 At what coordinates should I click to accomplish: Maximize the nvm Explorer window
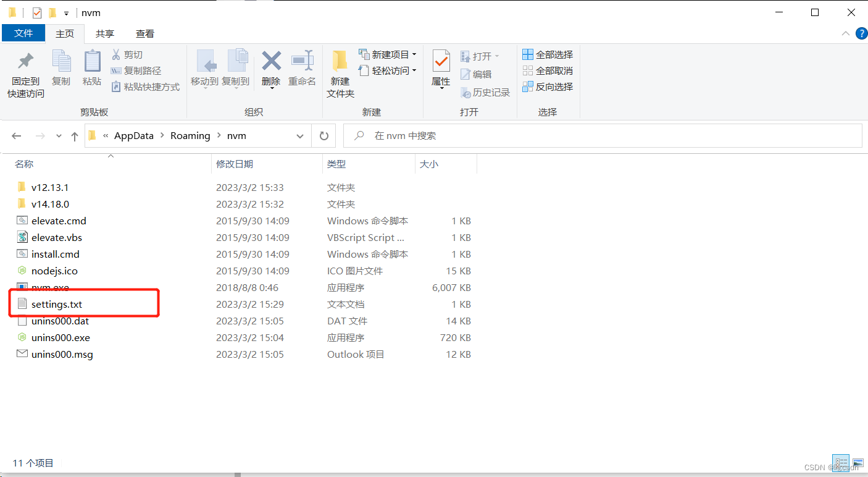[x=815, y=12]
